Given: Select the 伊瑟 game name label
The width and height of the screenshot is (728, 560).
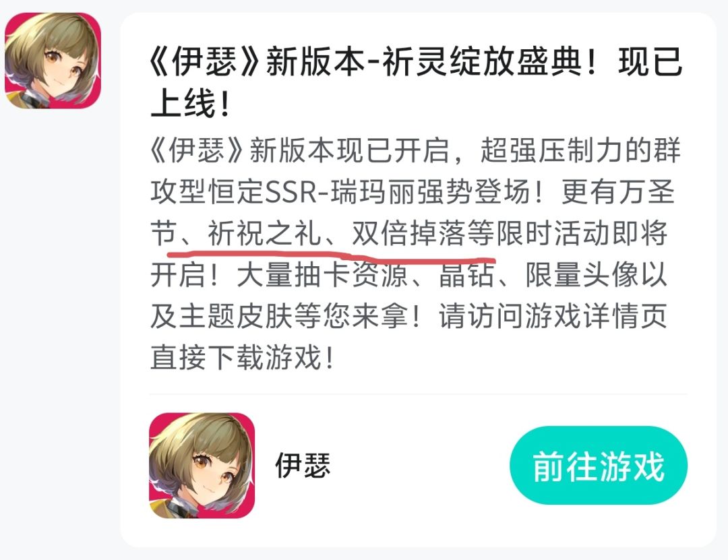Looking at the screenshot, I should pos(303,465).
